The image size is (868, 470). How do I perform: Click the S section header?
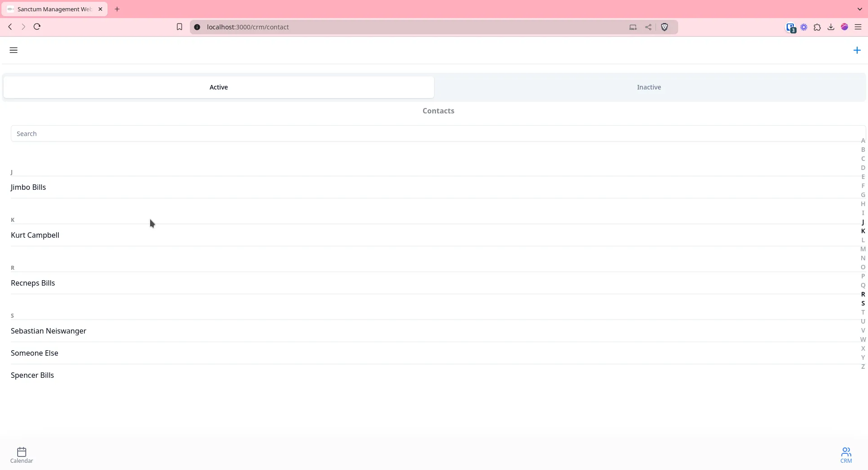[x=12, y=315]
